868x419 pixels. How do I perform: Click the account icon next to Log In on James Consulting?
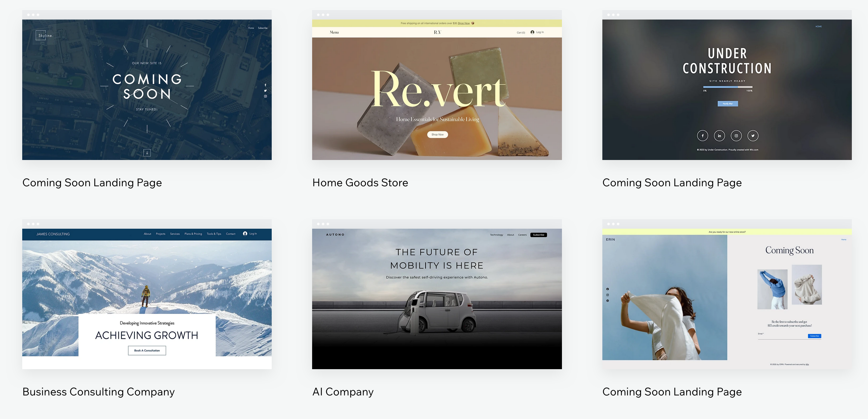point(246,234)
